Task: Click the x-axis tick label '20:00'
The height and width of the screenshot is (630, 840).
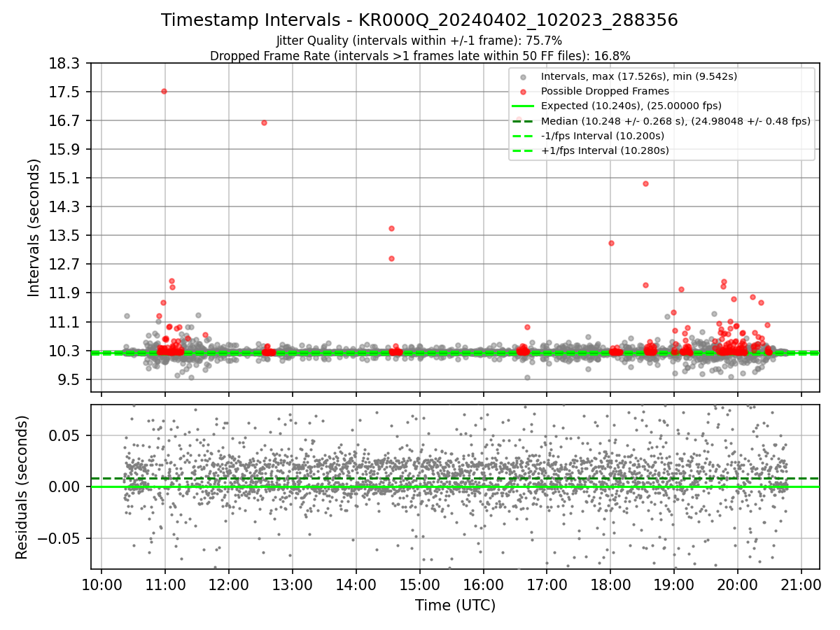Action: (738, 584)
